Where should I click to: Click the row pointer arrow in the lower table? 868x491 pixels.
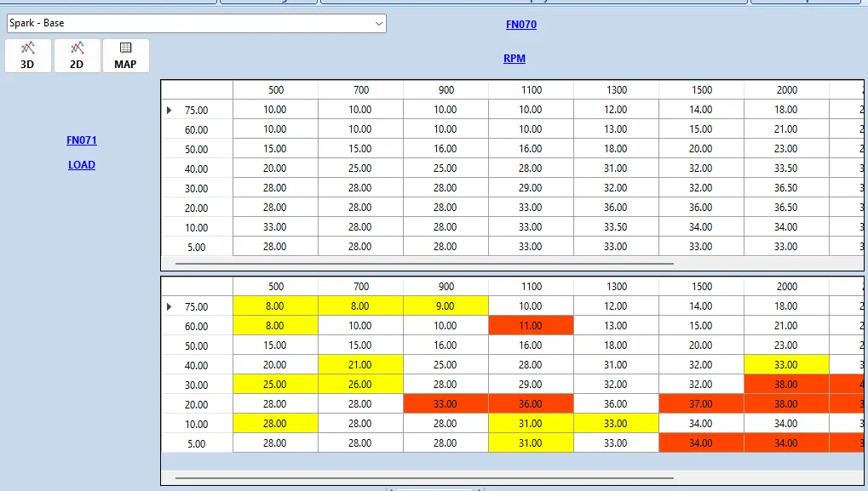pos(169,306)
